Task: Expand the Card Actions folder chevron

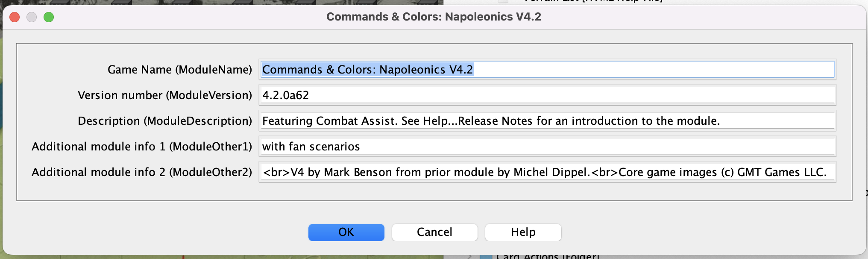Action: [x=469, y=257]
